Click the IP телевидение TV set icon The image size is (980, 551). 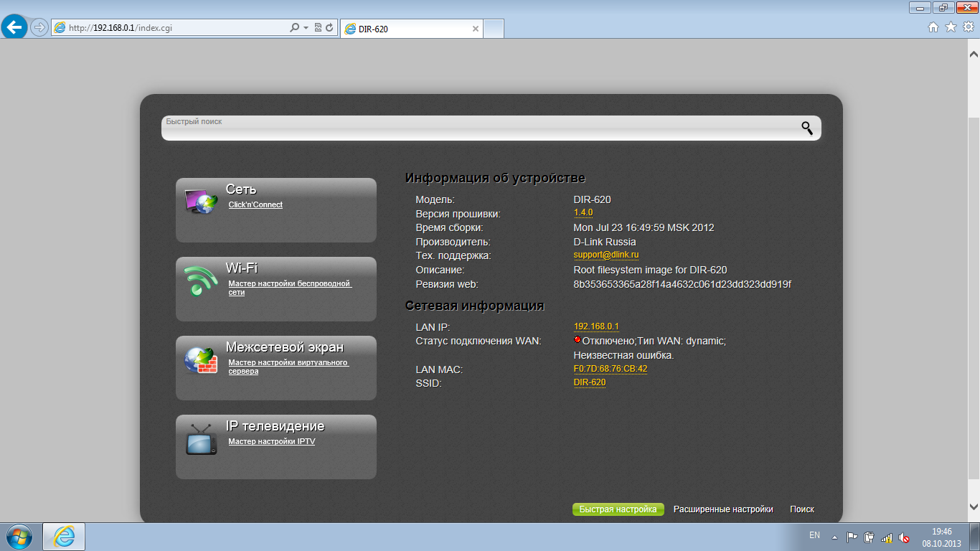[202, 439]
